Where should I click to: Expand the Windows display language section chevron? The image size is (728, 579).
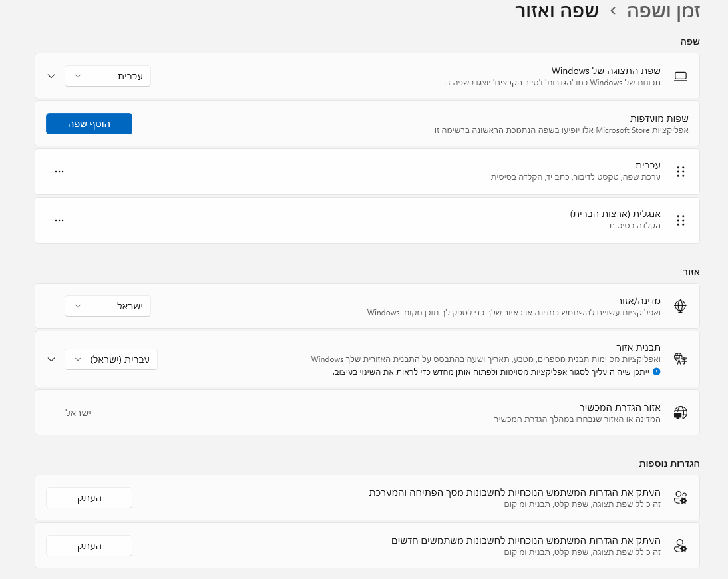click(51, 76)
